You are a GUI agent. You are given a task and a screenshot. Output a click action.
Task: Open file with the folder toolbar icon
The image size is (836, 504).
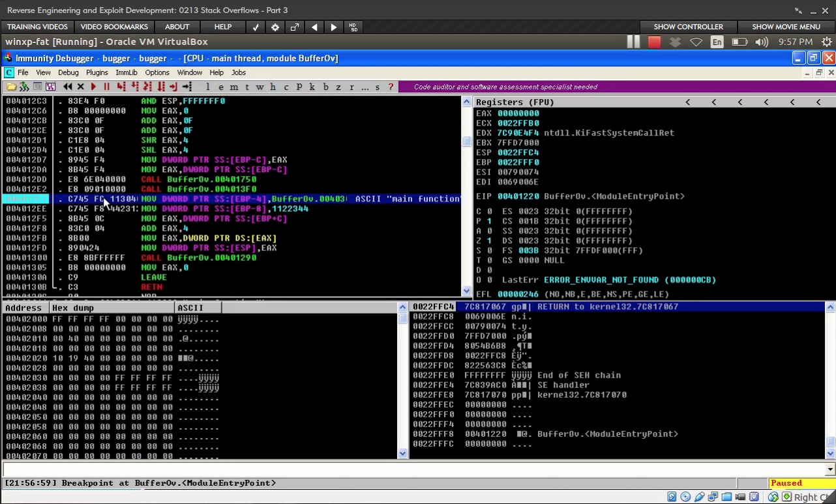point(12,86)
